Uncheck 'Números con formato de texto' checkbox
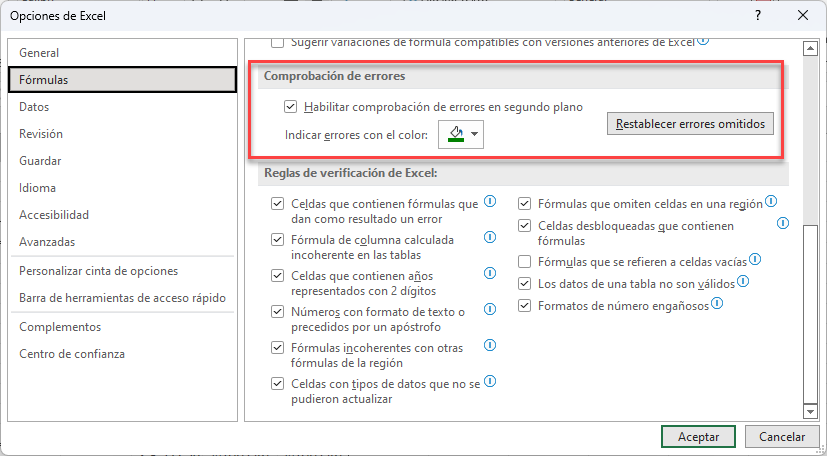 pyautogui.click(x=277, y=312)
